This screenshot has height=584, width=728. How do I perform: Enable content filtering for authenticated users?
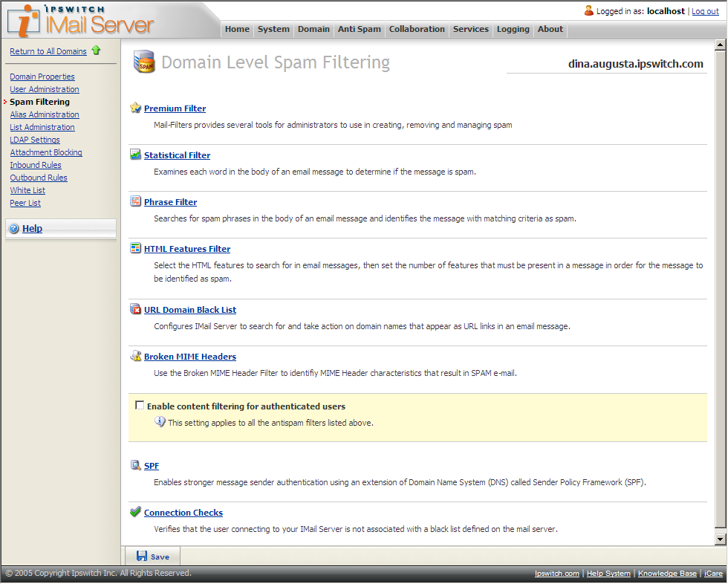(x=139, y=406)
